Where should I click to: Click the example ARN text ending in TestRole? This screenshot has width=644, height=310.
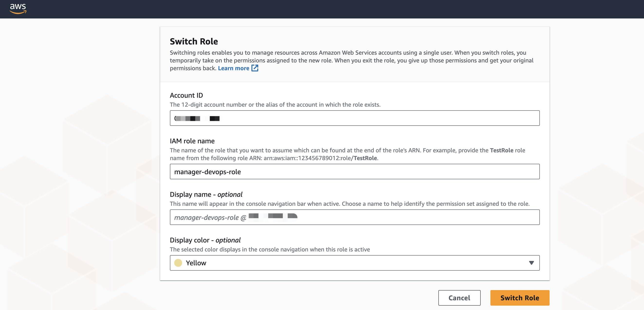click(x=321, y=158)
